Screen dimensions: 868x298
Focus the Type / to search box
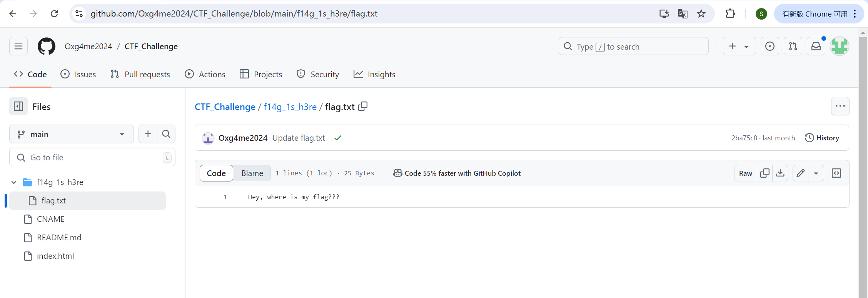tap(633, 47)
